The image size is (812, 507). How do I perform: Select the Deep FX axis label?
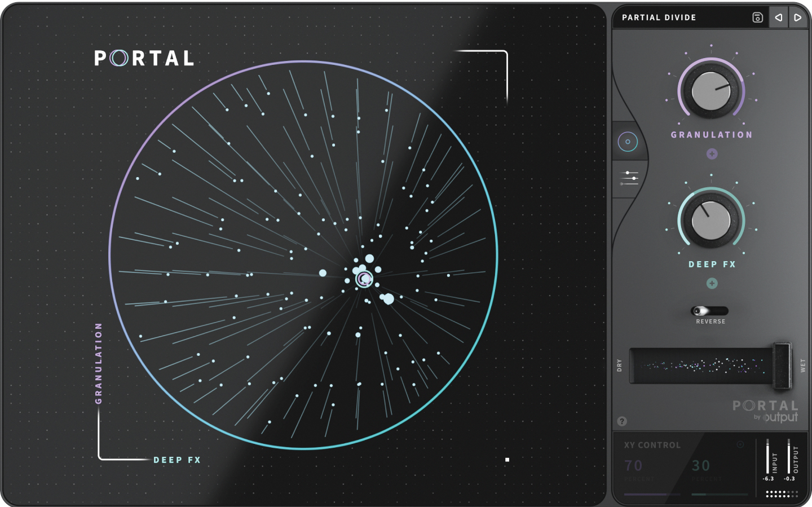[x=176, y=460]
